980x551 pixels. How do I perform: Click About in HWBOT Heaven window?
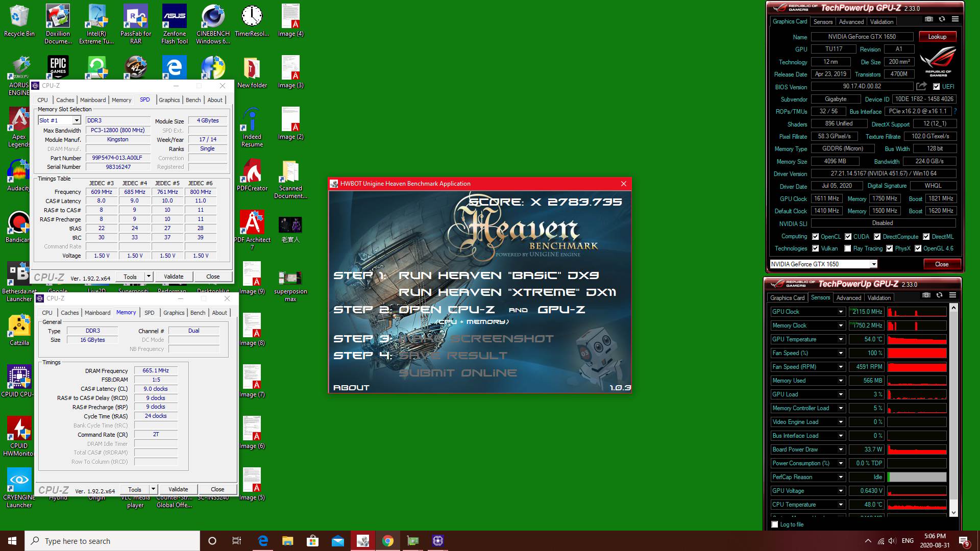351,388
